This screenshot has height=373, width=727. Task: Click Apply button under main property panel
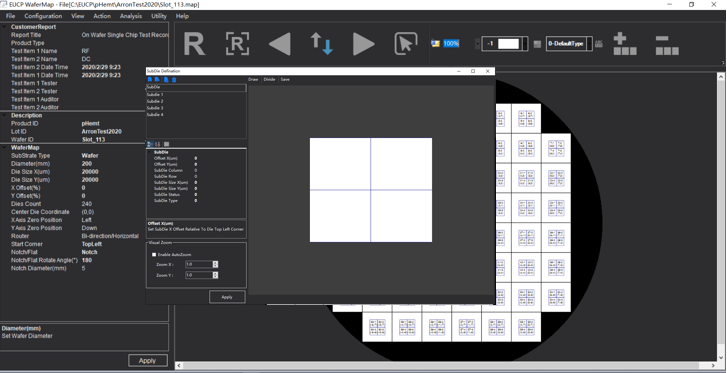(x=147, y=360)
